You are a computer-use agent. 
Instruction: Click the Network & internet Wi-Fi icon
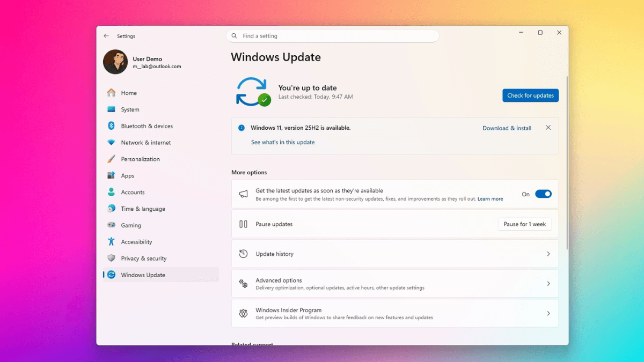coord(111,143)
